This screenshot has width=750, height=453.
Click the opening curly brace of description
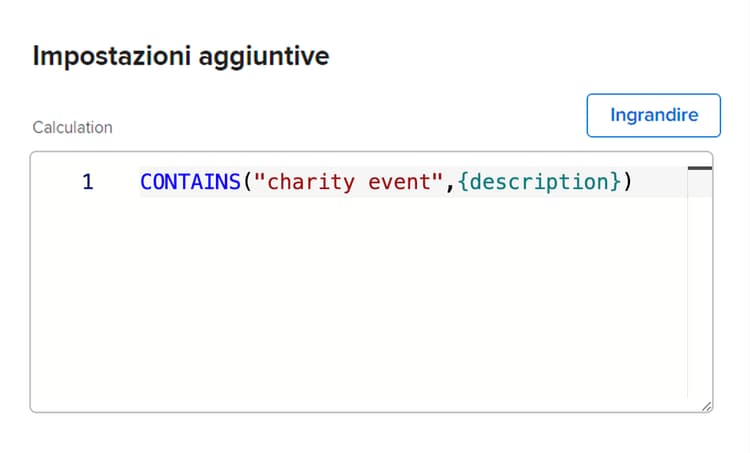463,182
